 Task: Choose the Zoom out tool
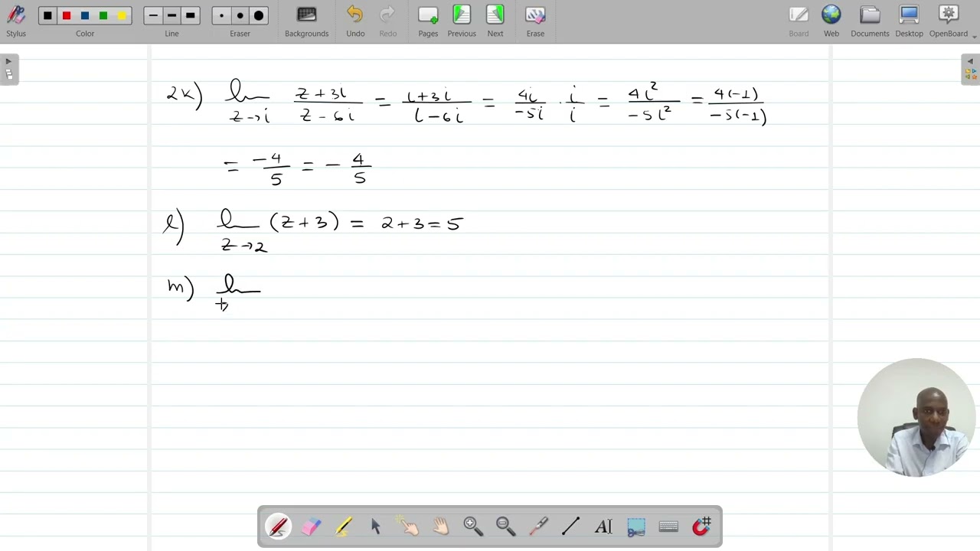[505, 527]
